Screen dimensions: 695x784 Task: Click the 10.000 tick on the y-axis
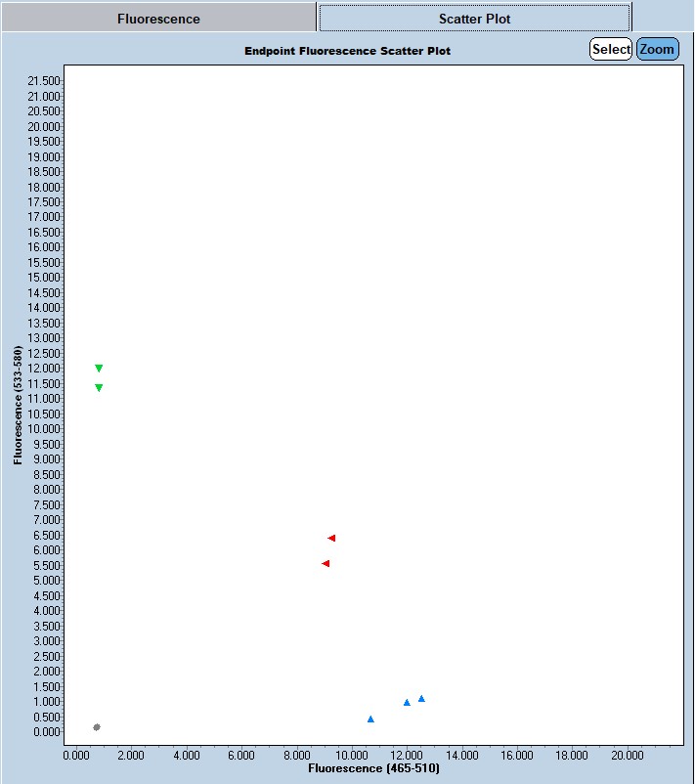[44, 428]
